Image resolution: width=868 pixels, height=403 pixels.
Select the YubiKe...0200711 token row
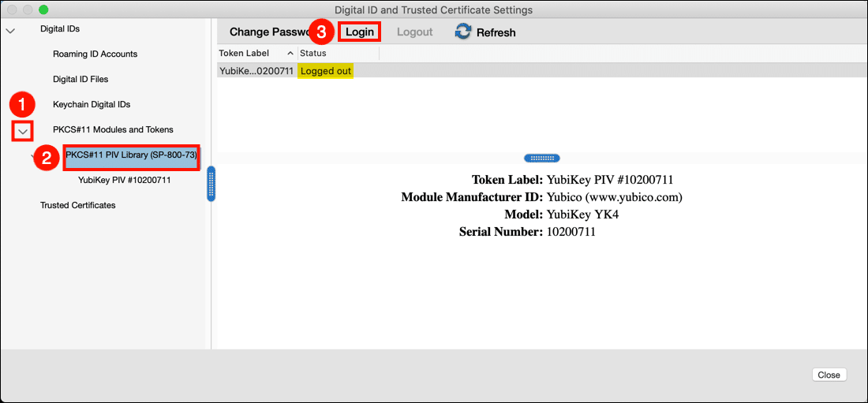tap(256, 71)
